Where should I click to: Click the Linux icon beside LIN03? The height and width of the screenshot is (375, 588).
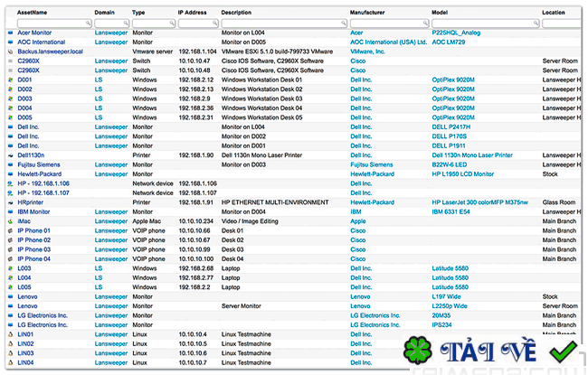pos(11,353)
